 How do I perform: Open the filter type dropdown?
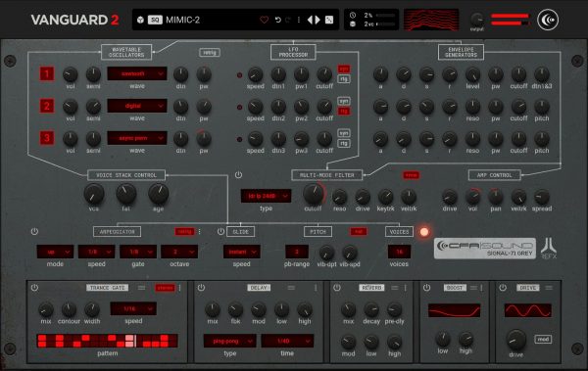266,196
